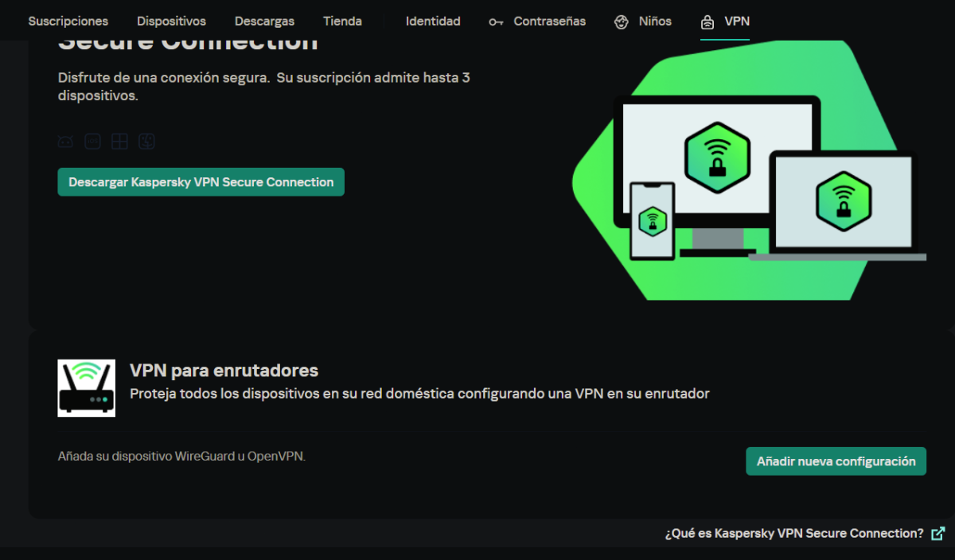Click the router image beside VPN para enrutadores
This screenshot has height=560, width=955.
coord(87,388)
